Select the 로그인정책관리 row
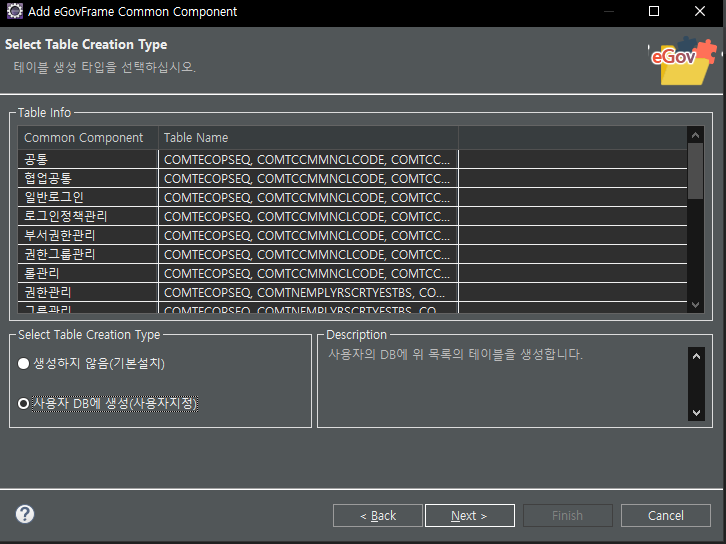 point(352,216)
